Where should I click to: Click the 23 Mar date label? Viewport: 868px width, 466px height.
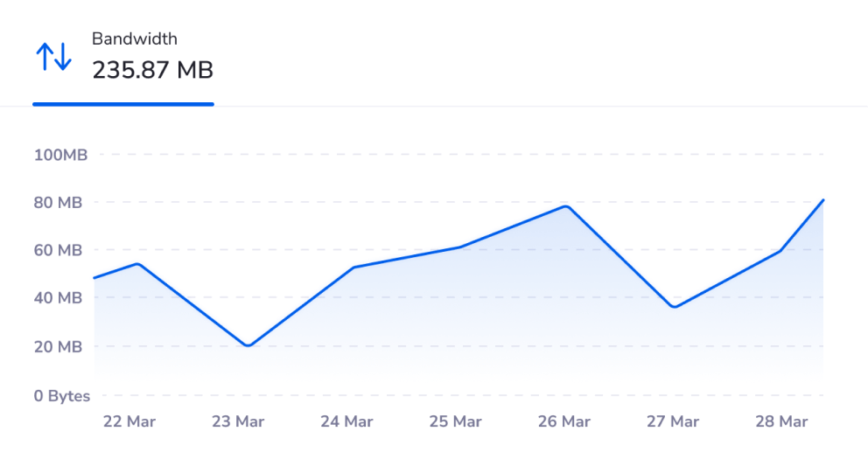pos(238,421)
